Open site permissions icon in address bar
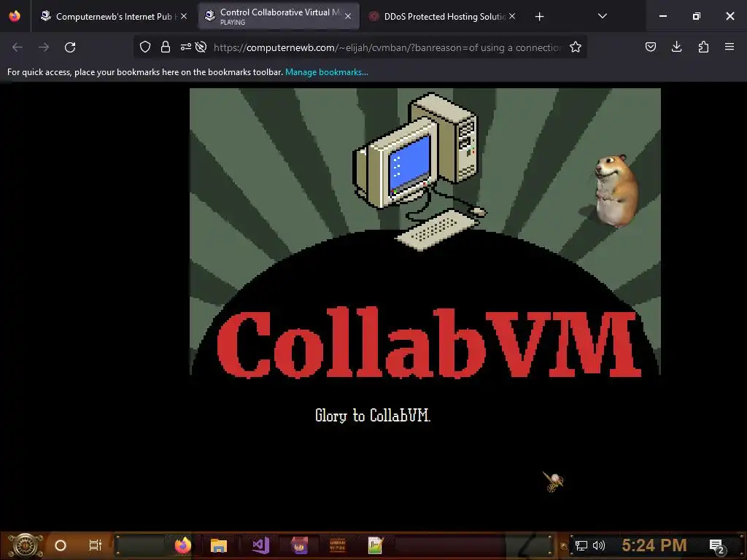This screenshot has width=747, height=560. (x=186, y=47)
